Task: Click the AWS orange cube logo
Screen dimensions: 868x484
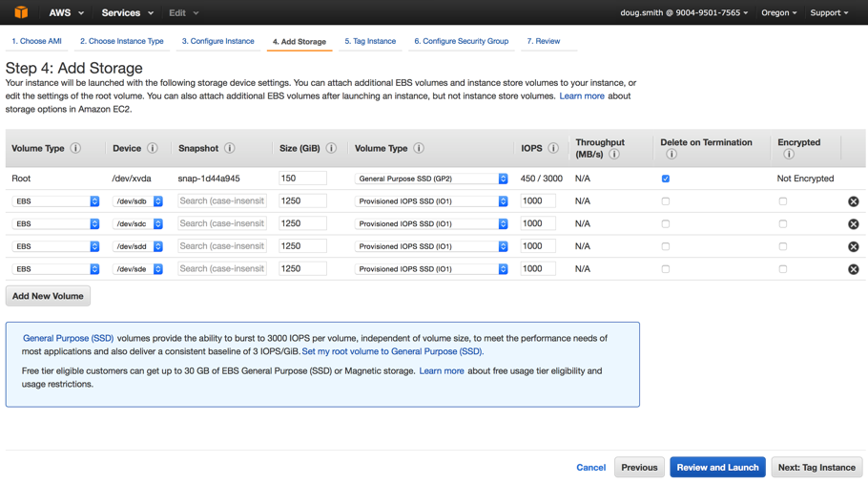Action: (x=21, y=12)
